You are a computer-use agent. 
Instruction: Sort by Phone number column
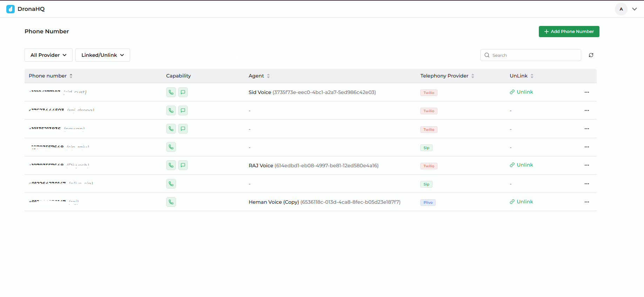(71, 76)
